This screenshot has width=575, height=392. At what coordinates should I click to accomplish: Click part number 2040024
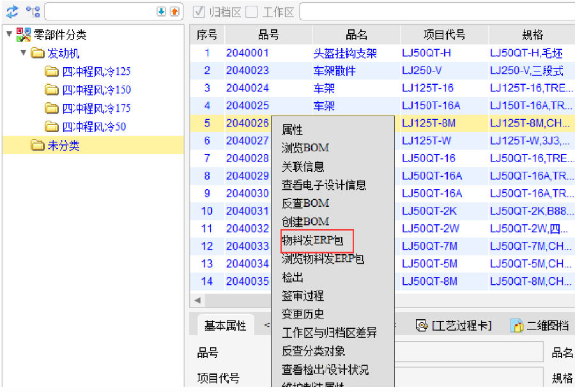pyautogui.click(x=247, y=88)
